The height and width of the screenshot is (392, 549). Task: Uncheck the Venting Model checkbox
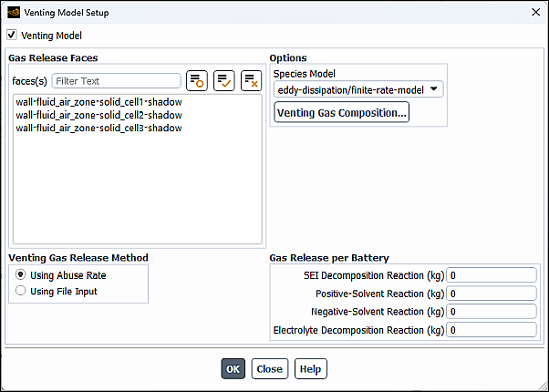(x=12, y=35)
